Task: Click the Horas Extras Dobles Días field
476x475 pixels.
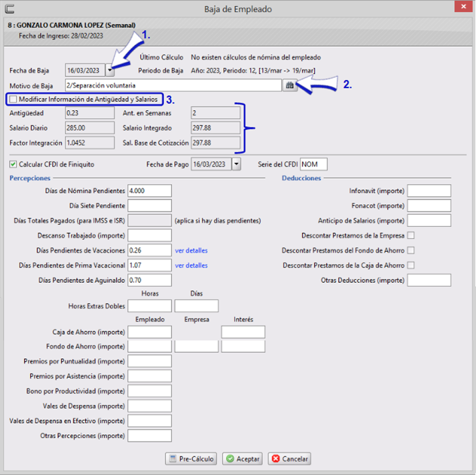Action: pos(197,306)
